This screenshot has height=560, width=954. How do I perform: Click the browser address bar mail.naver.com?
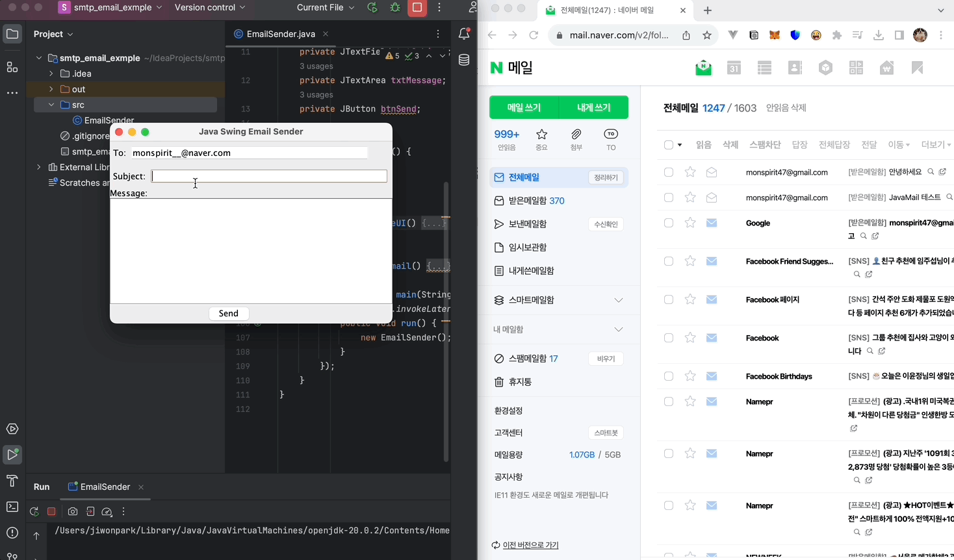coord(619,35)
